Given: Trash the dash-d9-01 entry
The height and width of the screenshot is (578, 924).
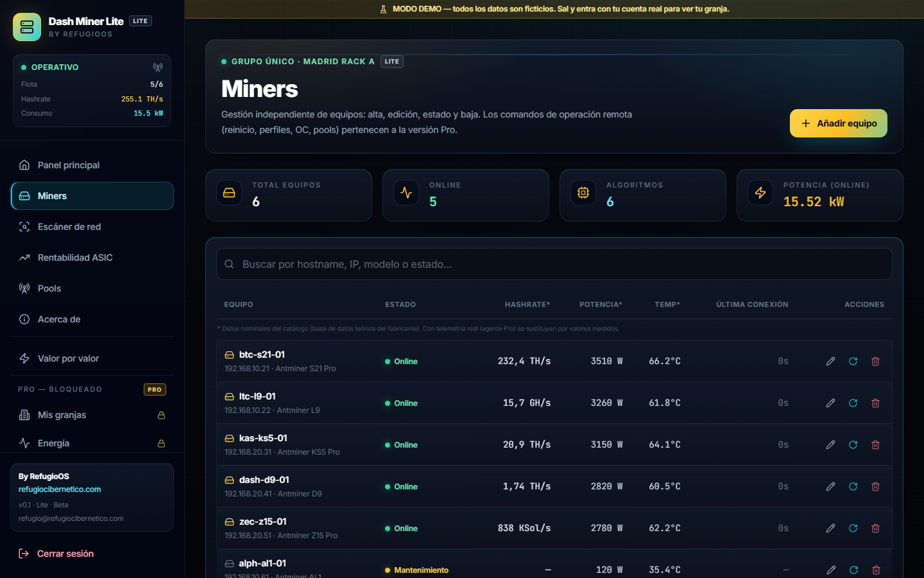Looking at the screenshot, I should coord(875,487).
